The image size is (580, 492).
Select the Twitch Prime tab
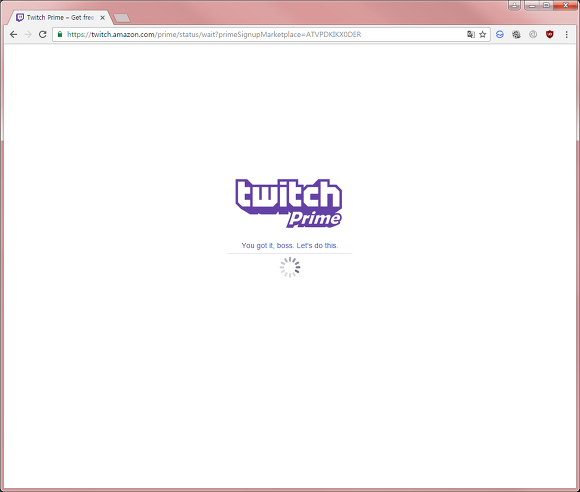pos(60,17)
